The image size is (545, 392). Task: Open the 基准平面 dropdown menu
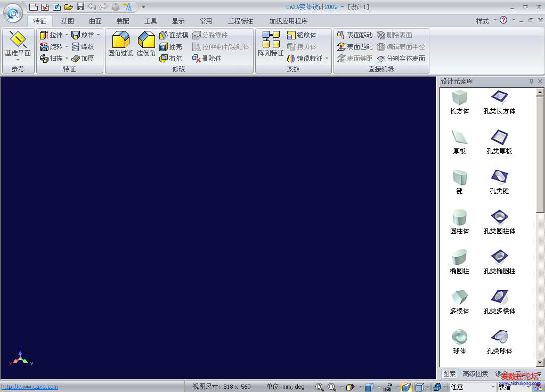point(18,60)
